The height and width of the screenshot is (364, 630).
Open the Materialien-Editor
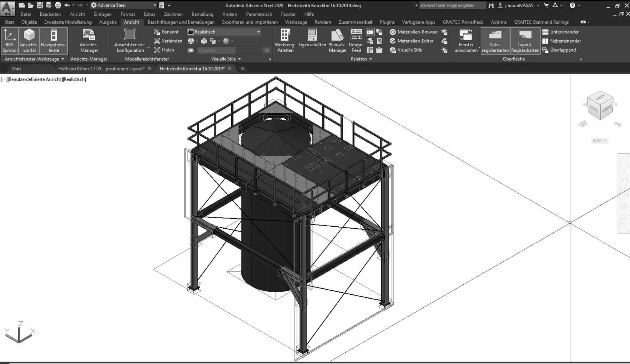[412, 41]
